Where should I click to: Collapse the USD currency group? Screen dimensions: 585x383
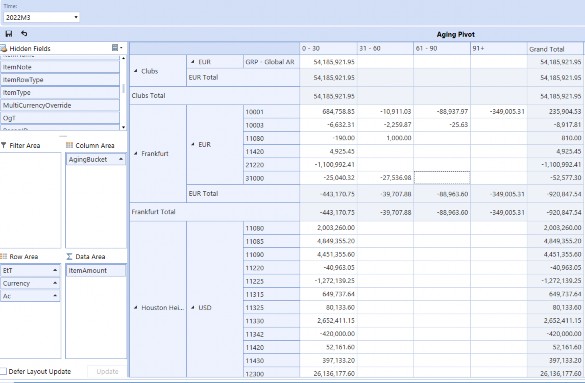[x=193, y=308]
